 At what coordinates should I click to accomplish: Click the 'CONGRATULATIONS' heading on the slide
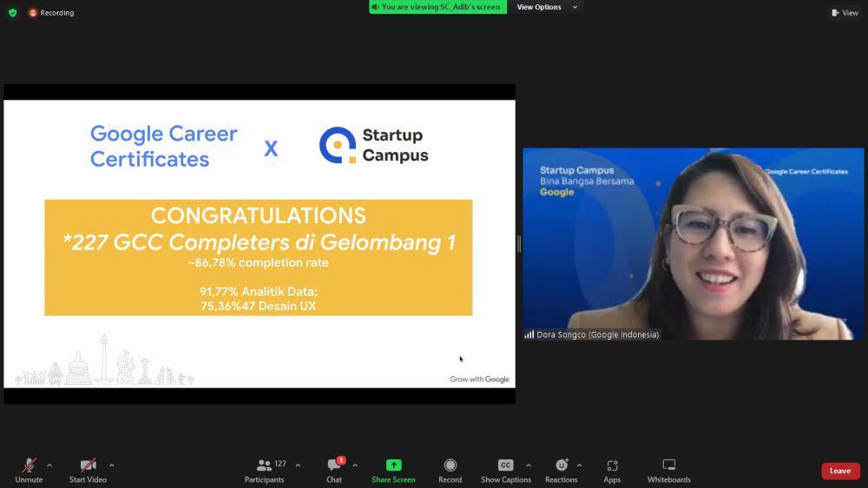(x=259, y=216)
